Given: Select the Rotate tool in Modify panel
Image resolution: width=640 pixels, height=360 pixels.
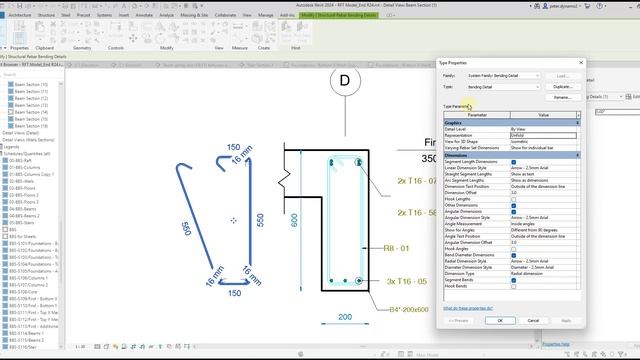Looking at the screenshot, I should click(x=160, y=38).
